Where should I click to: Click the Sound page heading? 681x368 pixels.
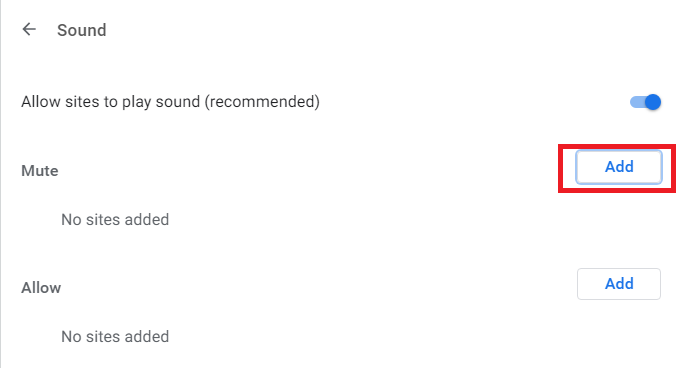click(82, 30)
